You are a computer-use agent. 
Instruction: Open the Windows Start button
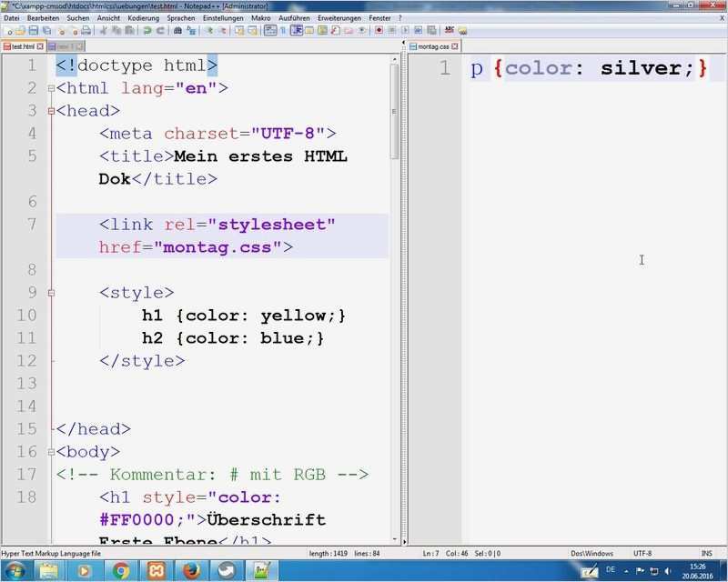[15, 570]
